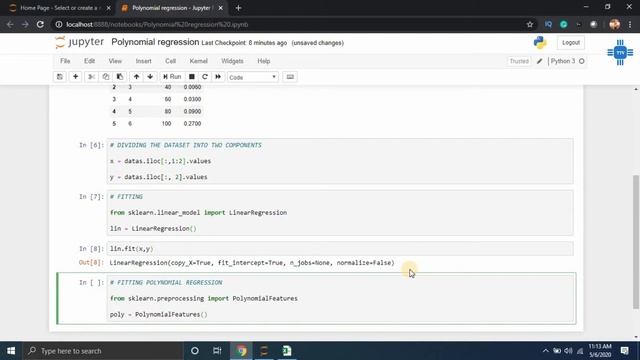Cut selected cells with scissors icon
The height and width of the screenshot is (360, 640).
coord(91,77)
